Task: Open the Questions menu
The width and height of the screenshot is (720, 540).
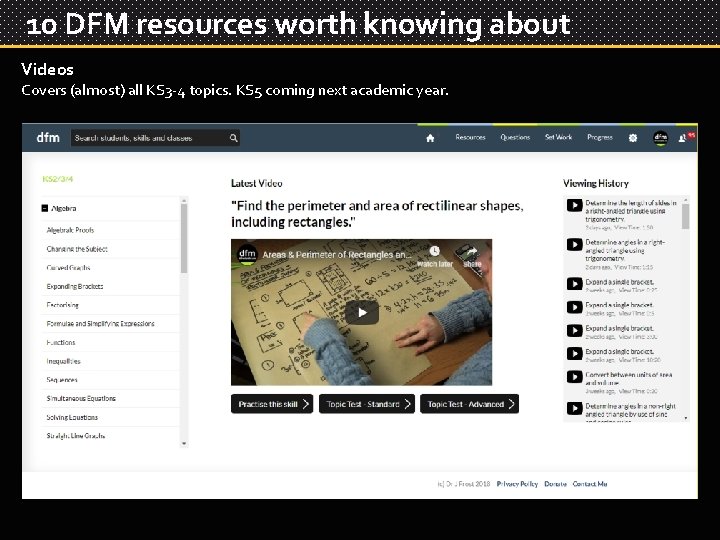Action: click(x=515, y=137)
